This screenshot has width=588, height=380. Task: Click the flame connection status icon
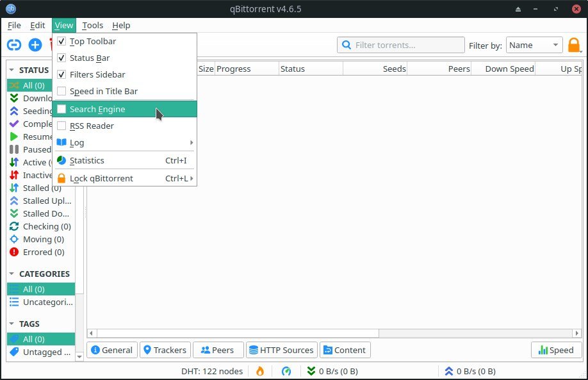(260, 371)
